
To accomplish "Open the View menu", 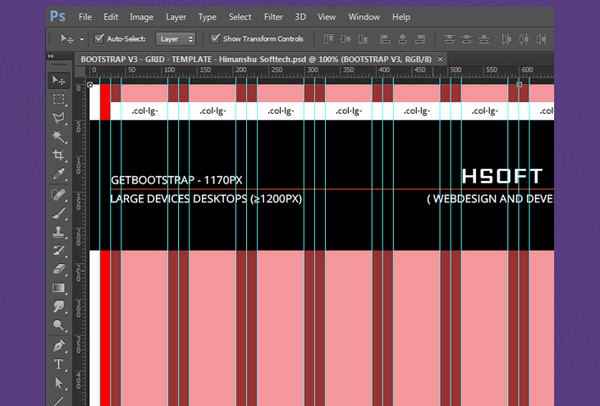I will tap(326, 17).
